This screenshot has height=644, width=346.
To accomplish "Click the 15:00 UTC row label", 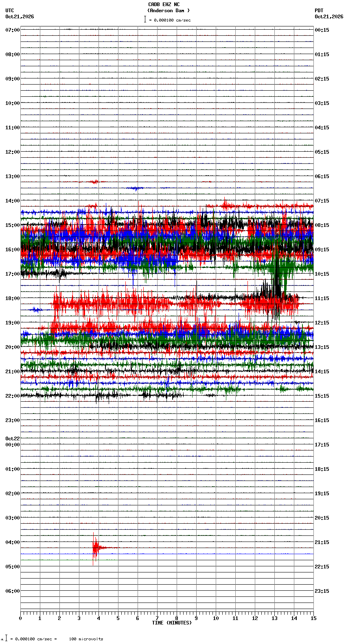I will (x=13, y=225).
